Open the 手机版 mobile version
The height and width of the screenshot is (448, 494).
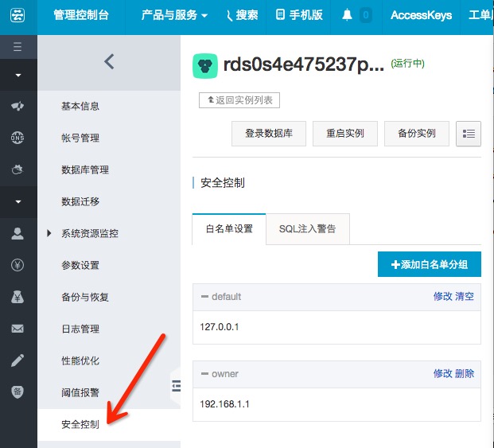point(299,15)
